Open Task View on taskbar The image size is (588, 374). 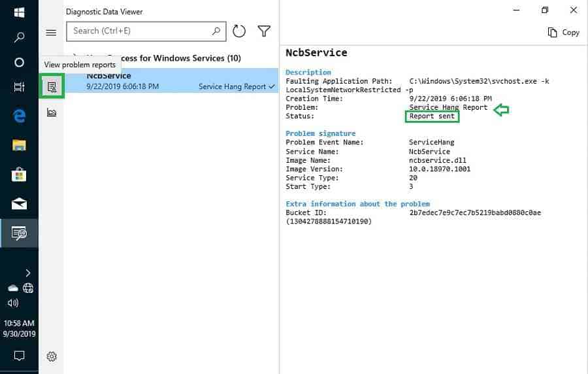19,87
